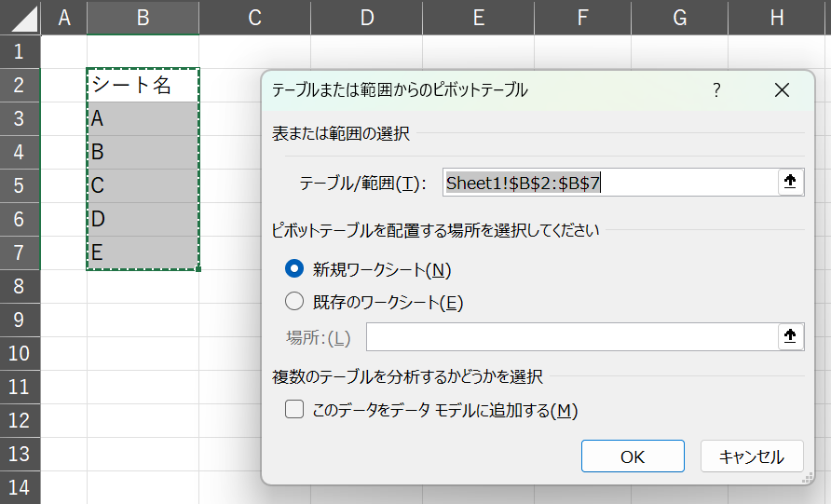Select column B header
This screenshot has width=831, height=504.
tap(143, 18)
